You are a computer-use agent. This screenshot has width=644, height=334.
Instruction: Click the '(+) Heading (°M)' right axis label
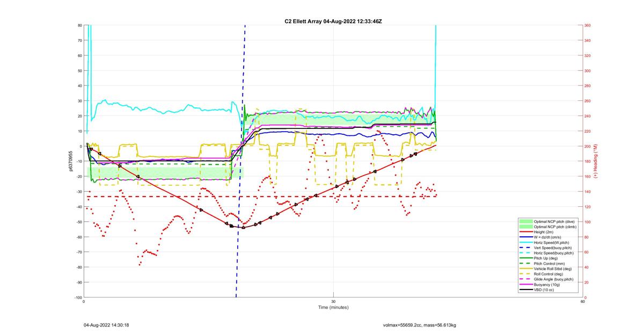[x=595, y=161]
